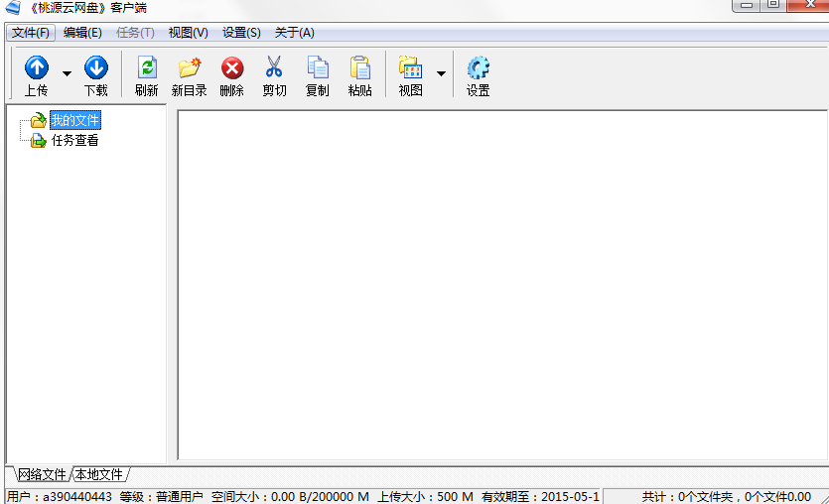This screenshot has height=504, width=829.
Task: Expand the dropdown arrow beside 视图
Action: [441, 73]
